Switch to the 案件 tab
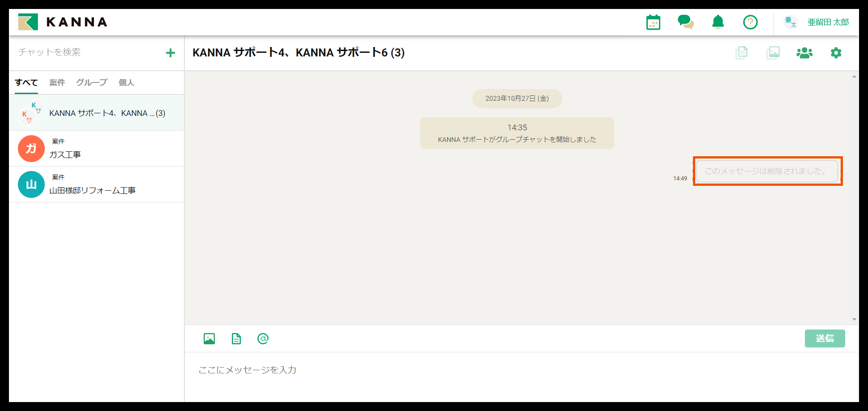Viewport: 868px width, 411px height. pyautogui.click(x=57, y=82)
